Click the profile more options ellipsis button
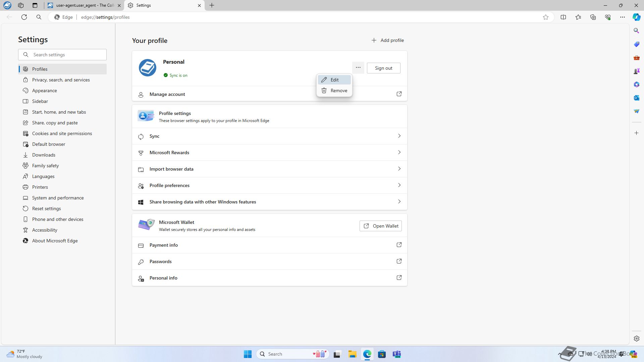The image size is (644, 362). pos(358,67)
